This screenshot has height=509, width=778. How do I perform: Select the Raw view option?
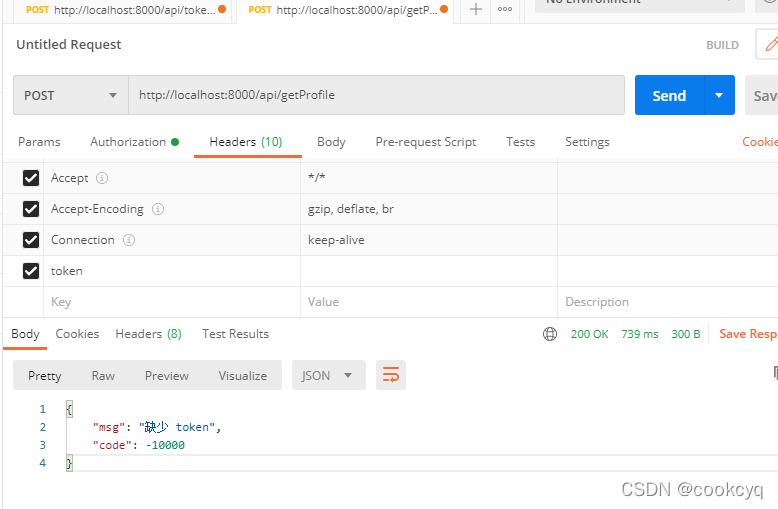coord(103,376)
